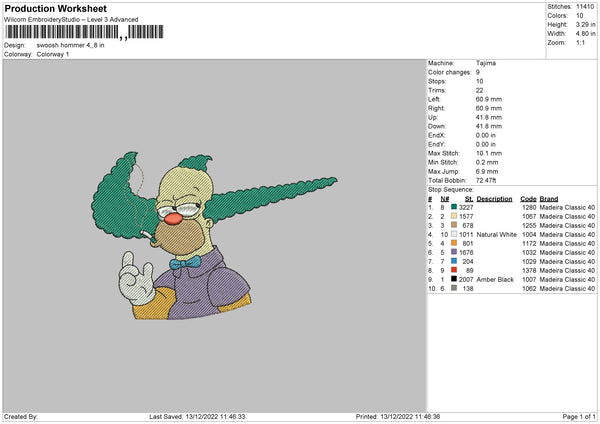Click the orange thread swatch for code 1172
This screenshot has height=424, width=600.
pos(454,243)
